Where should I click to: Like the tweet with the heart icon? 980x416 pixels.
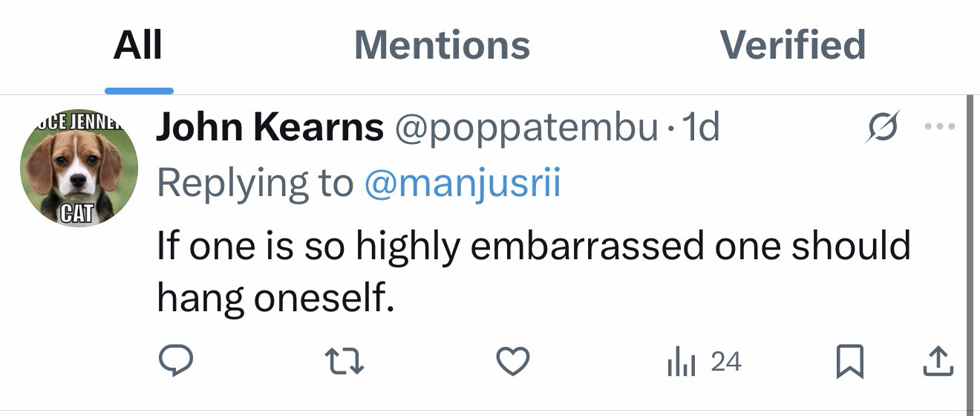coord(512,361)
